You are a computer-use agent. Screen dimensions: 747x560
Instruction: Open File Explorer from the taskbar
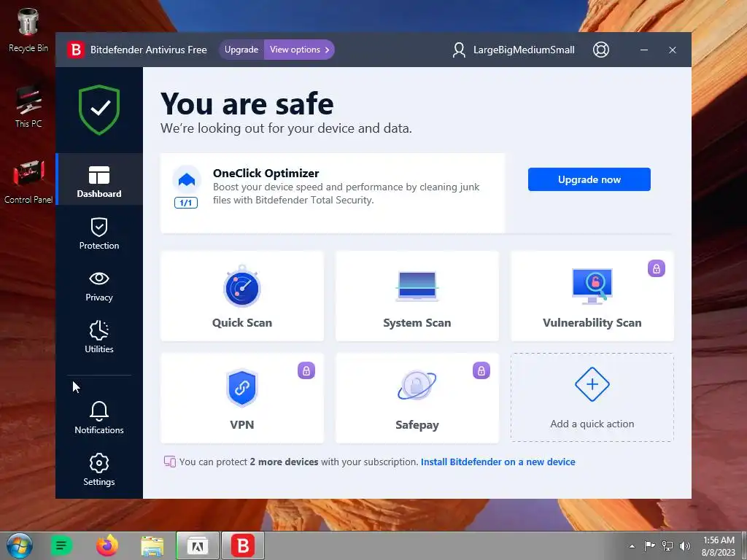click(x=152, y=545)
